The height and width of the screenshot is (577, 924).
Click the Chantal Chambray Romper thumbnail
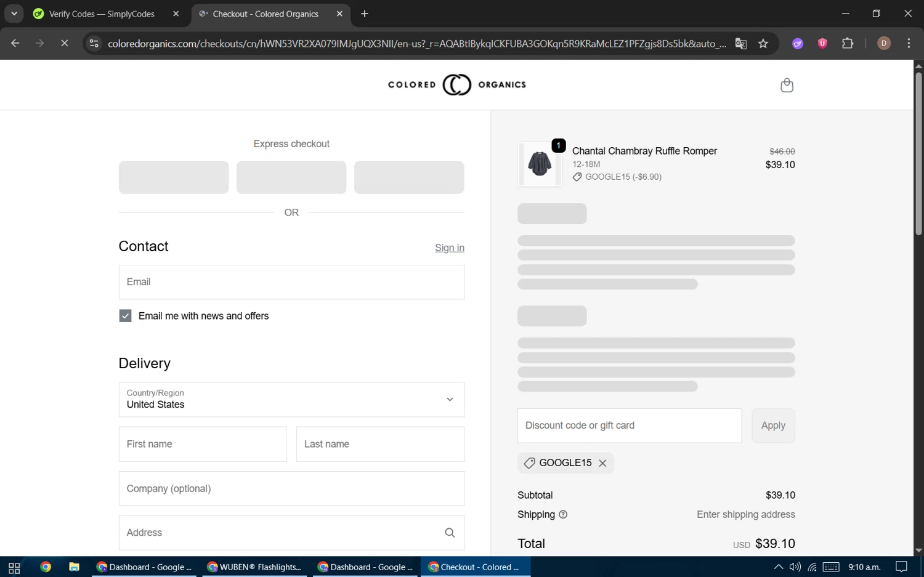pos(540,164)
